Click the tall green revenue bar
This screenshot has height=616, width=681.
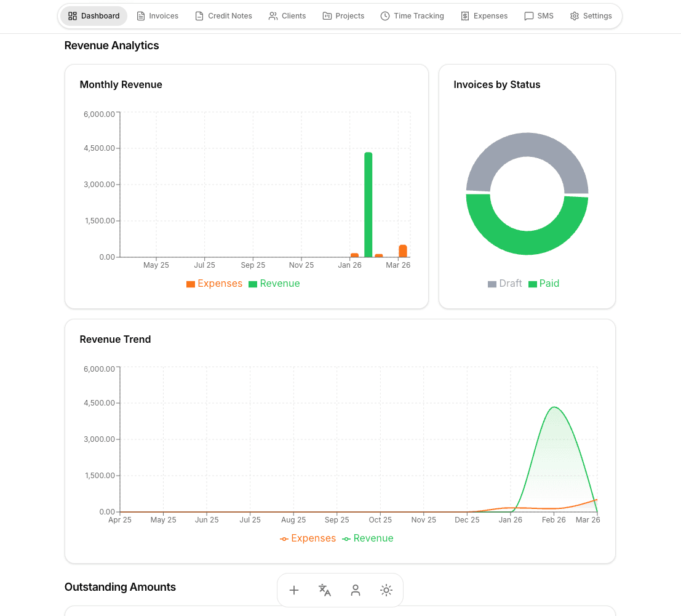368,204
